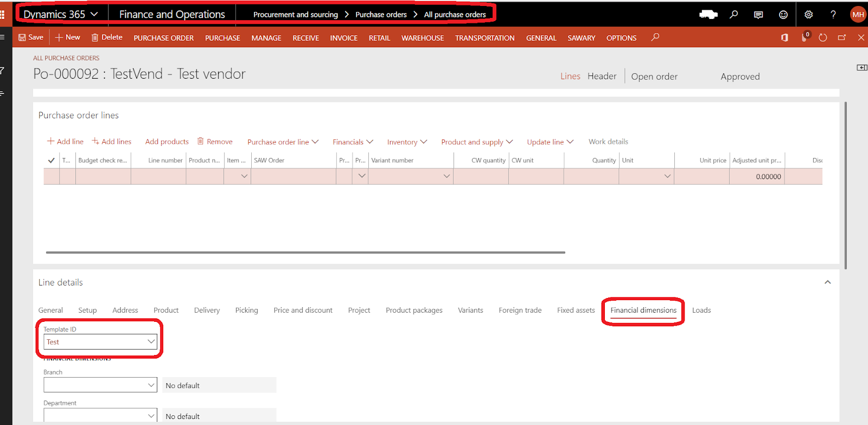The image size is (868, 425).
Task: Click the Save button
Action: point(31,37)
